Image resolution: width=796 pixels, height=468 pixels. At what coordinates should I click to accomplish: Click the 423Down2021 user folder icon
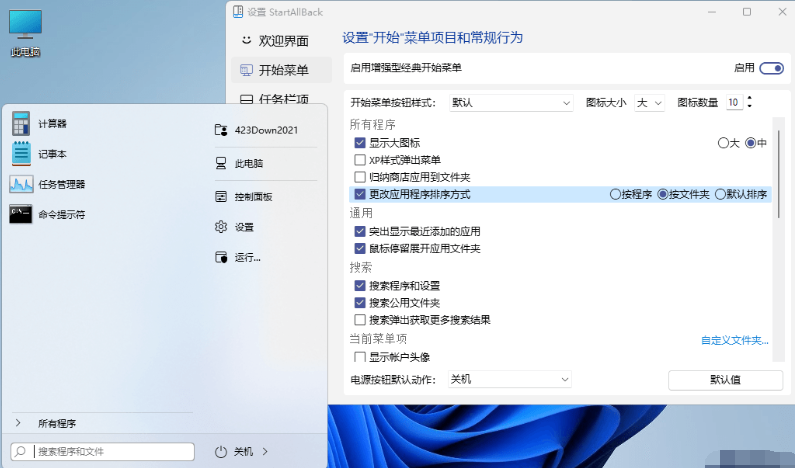tap(221, 130)
